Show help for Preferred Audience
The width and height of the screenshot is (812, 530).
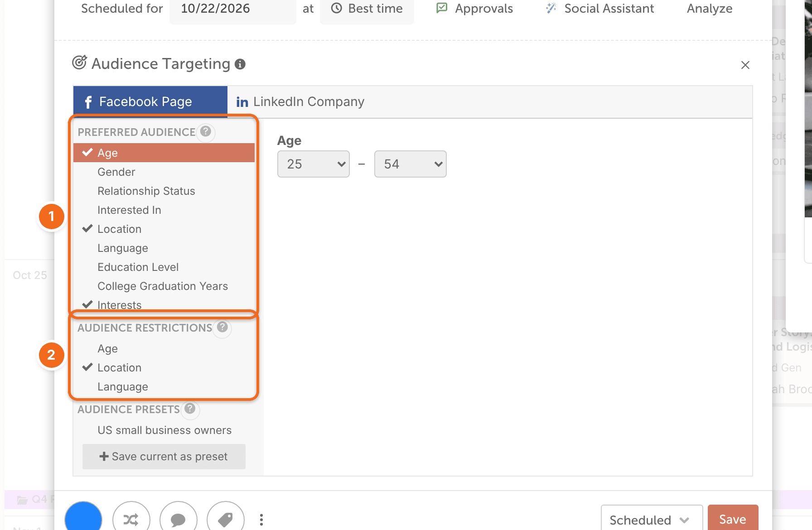pyautogui.click(x=206, y=131)
